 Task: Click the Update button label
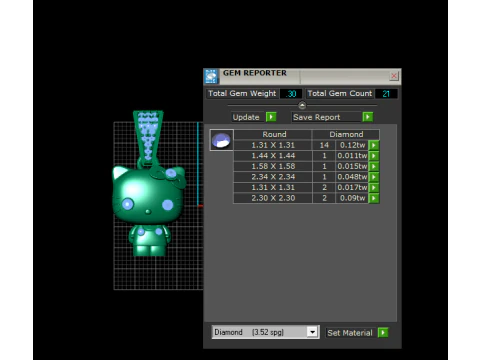(246, 117)
